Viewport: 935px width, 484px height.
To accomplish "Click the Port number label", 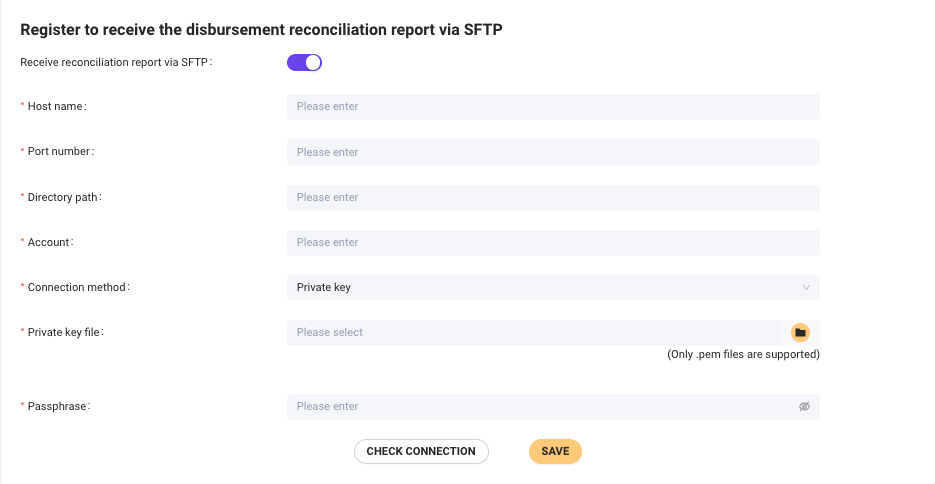I will pyautogui.click(x=60, y=151).
